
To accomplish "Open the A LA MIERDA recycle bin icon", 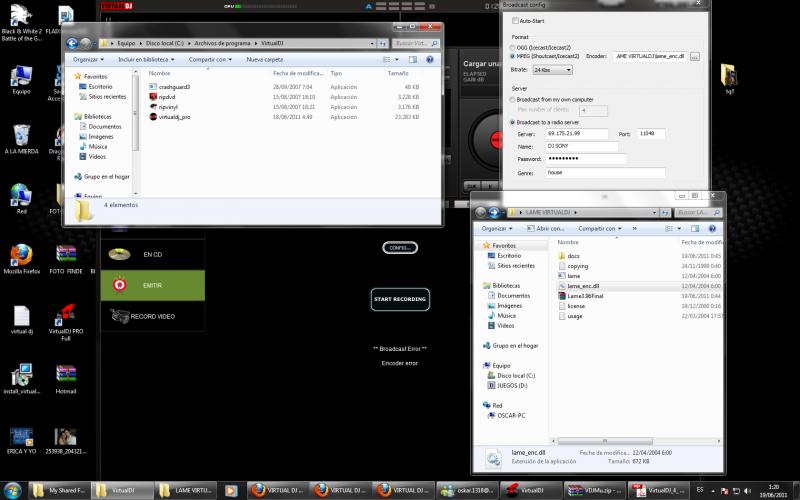I will click(x=21, y=139).
